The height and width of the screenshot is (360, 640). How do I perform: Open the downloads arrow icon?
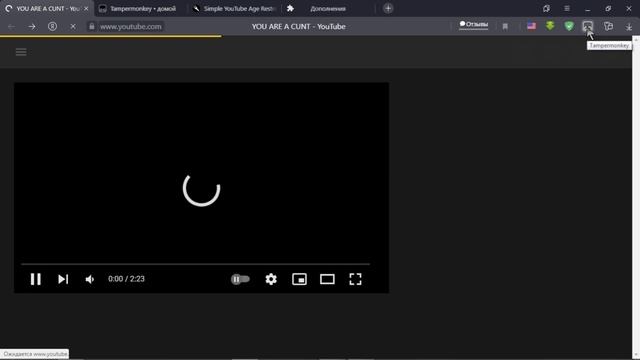tap(629, 27)
